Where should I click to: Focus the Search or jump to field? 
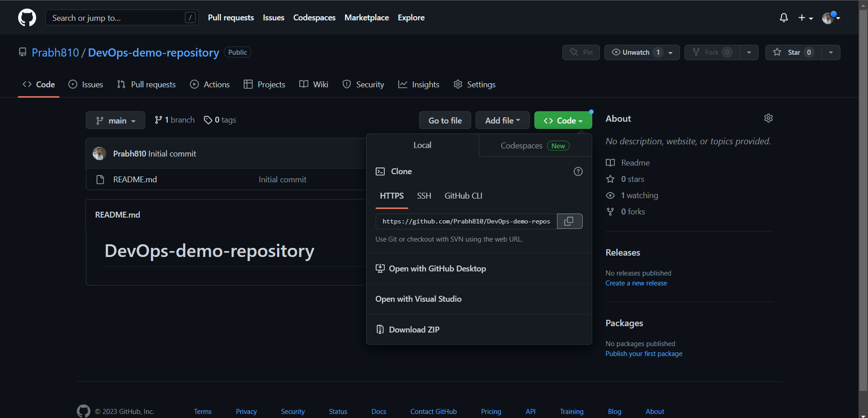(122, 18)
